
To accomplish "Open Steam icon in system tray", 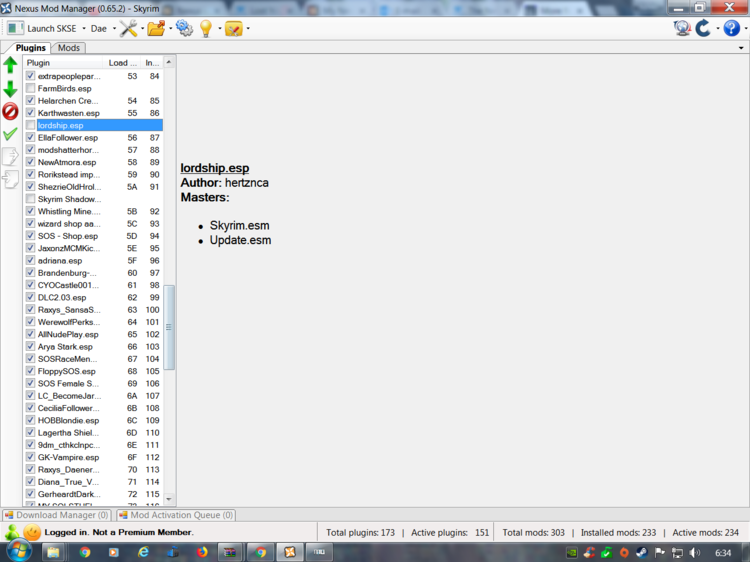I will [x=642, y=552].
